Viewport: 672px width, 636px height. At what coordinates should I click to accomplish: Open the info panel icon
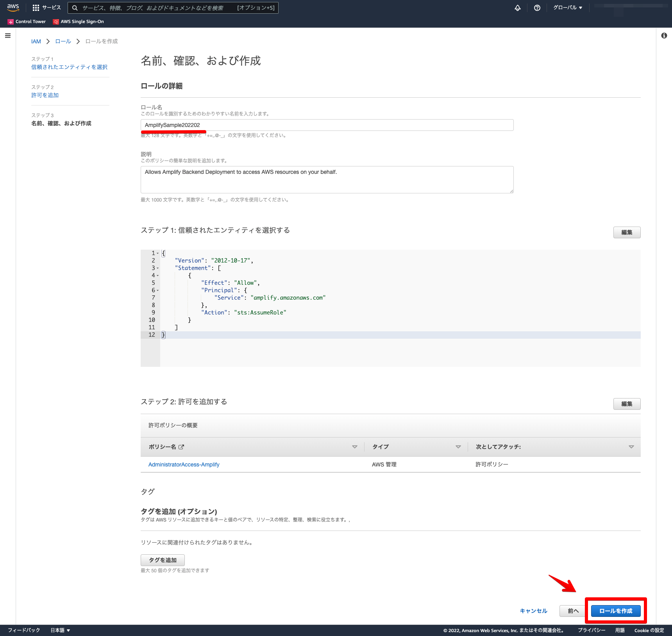(x=664, y=36)
